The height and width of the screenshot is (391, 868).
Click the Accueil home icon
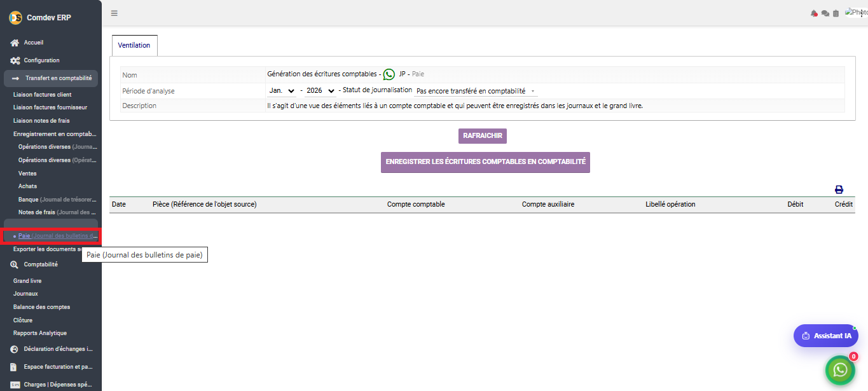15,43
